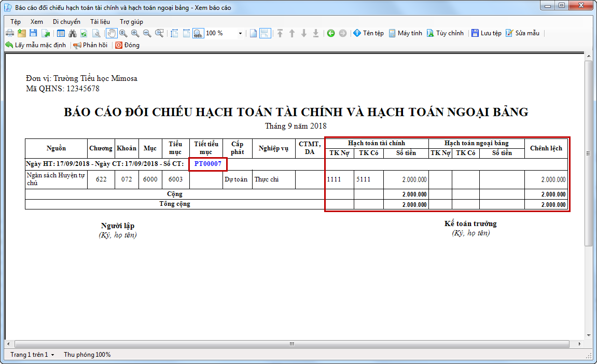The image size is (597, 364).
Task: Select the magnifier zoom tool
Action: (x=123, y=33)
